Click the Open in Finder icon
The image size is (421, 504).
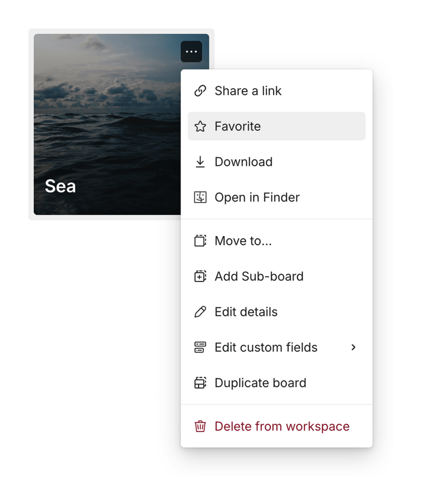point(201,197)
